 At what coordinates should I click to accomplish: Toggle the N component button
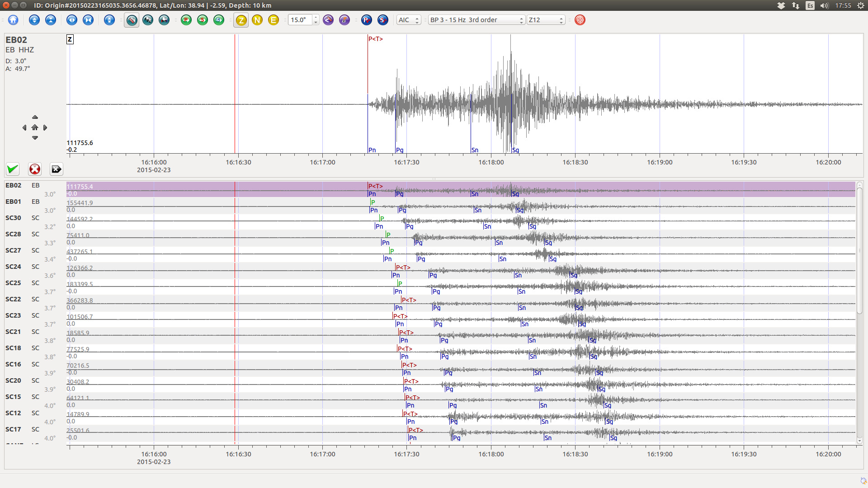click(x=257, y=20)
